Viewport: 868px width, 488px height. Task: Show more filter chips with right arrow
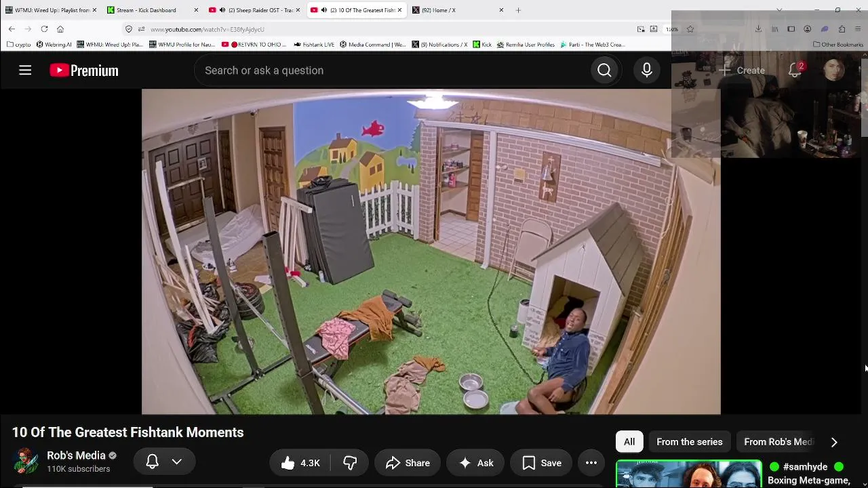[x=834, y=442]
